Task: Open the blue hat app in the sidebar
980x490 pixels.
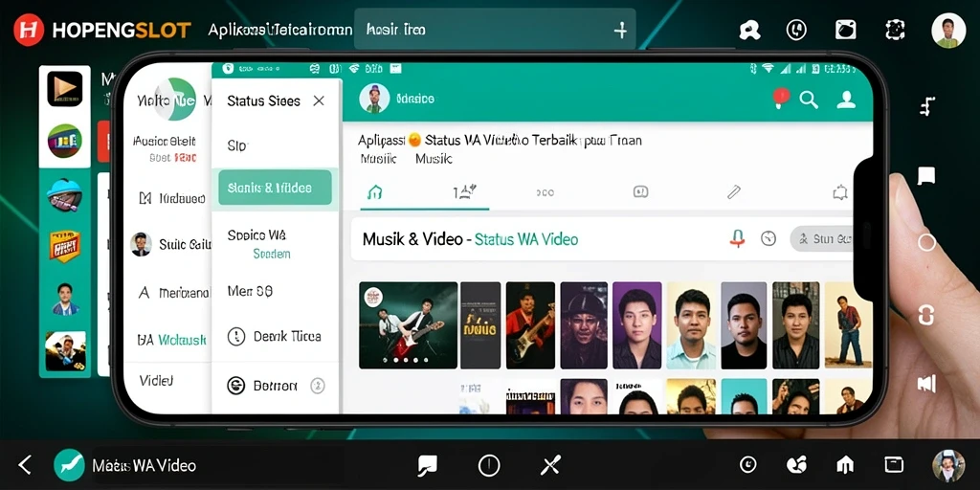Action: pyautogui.click(x=64, y=195)
